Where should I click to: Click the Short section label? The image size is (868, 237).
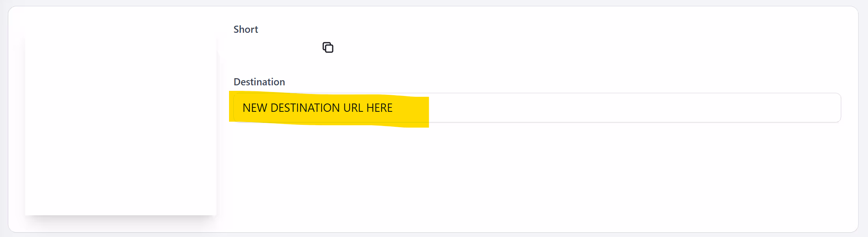[246, 29]
